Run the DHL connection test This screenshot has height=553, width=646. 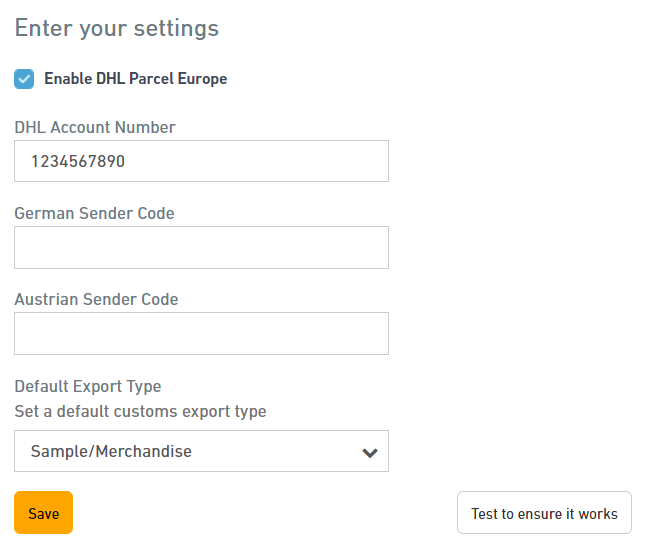(544, 513)
